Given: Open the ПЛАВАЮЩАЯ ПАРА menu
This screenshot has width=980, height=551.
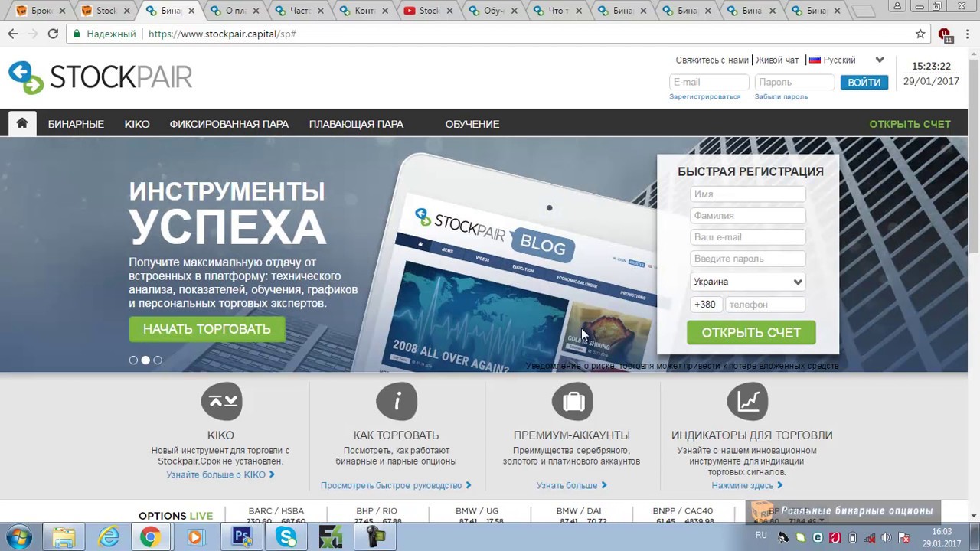Looking at the screenshot, I should 356,124.
